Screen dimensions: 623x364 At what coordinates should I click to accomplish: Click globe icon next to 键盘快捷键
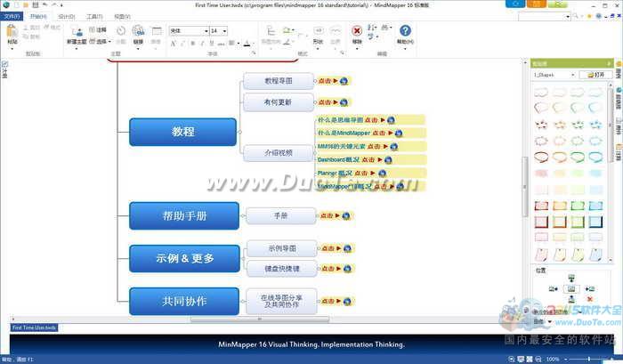tap(347, 269)
